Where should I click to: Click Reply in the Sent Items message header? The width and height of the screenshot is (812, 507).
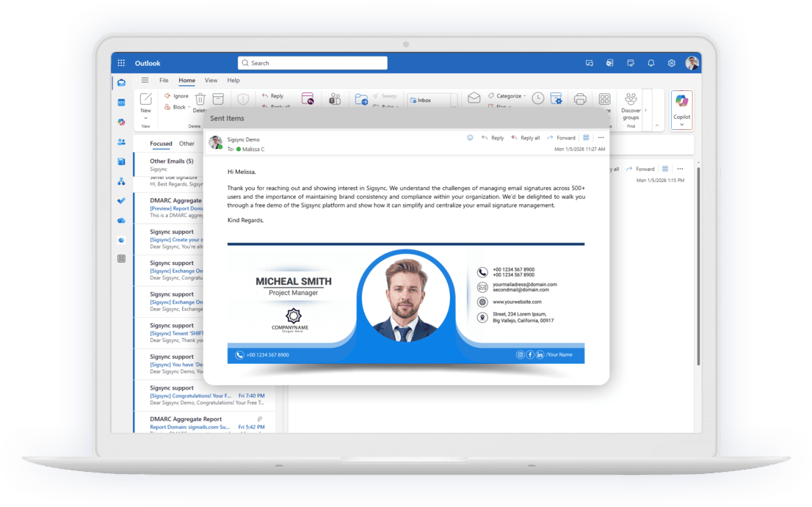click(493, 138)
